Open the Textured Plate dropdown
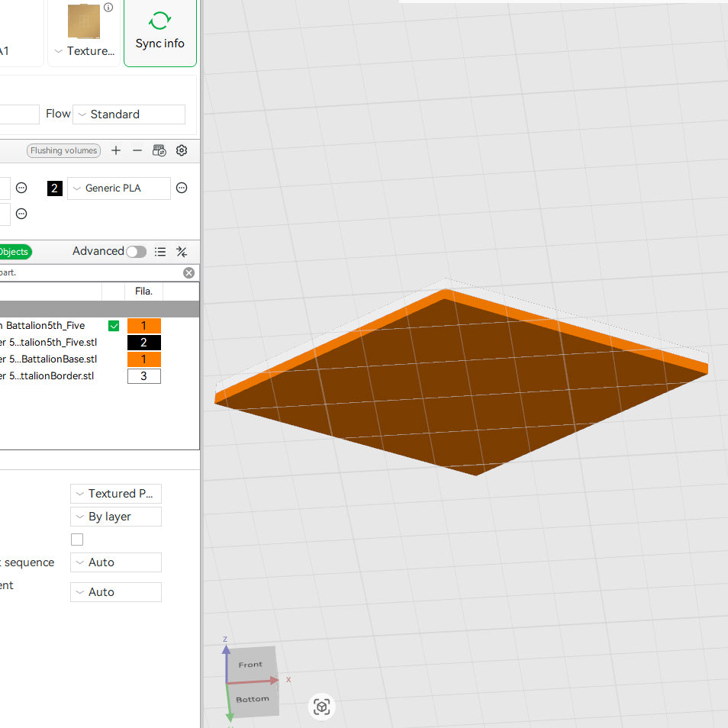Screen dimensions: 728x728 [x=115, y=494]
